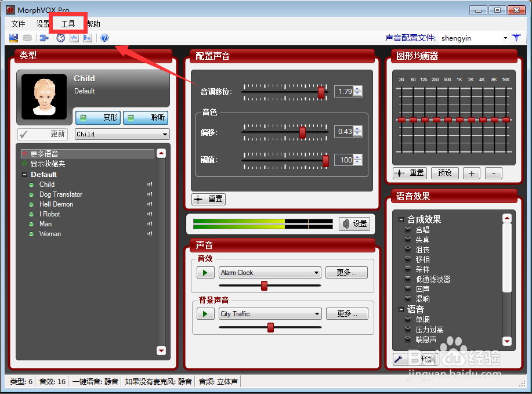Screen dimensions: 532x394
Task: Click the keyboard toolbar icon
Action: (x=27, y=38)
